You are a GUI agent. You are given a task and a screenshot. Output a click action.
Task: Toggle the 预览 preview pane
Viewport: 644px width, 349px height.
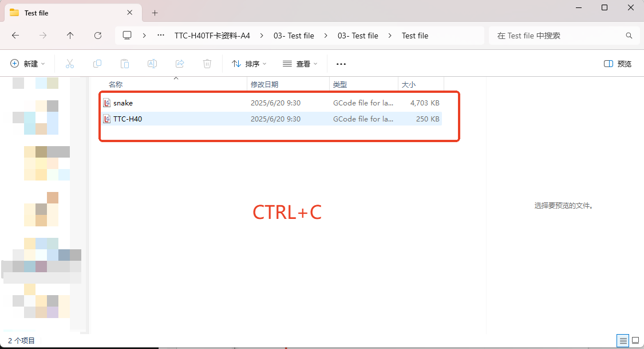(x=618, y=64)
